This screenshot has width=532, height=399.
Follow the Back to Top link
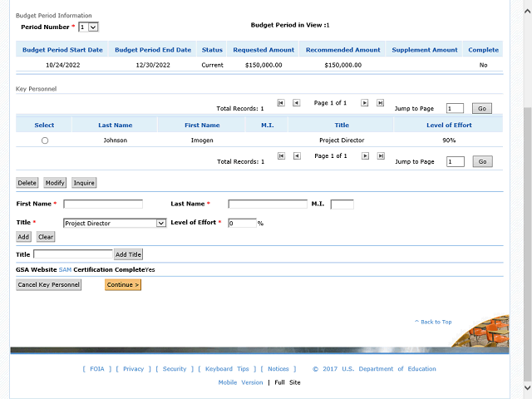pyautogui.click(x=433, y=322)
